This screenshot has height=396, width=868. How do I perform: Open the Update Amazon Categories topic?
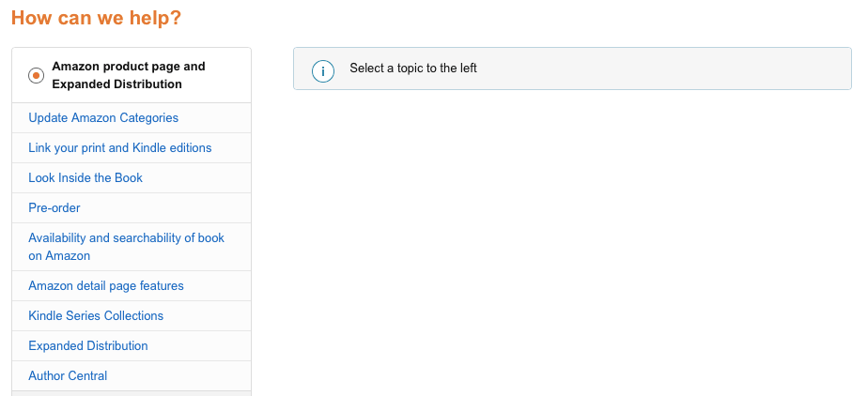click(103, 118)
